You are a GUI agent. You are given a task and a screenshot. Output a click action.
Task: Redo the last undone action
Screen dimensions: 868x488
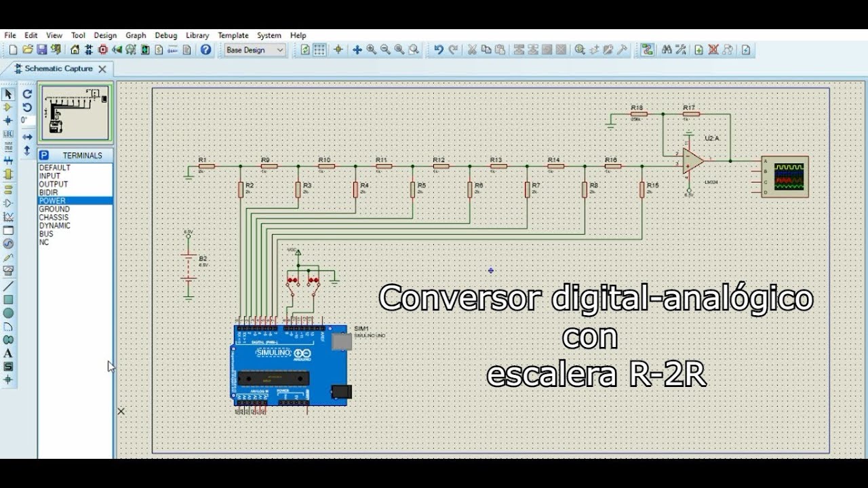point(453,49)
